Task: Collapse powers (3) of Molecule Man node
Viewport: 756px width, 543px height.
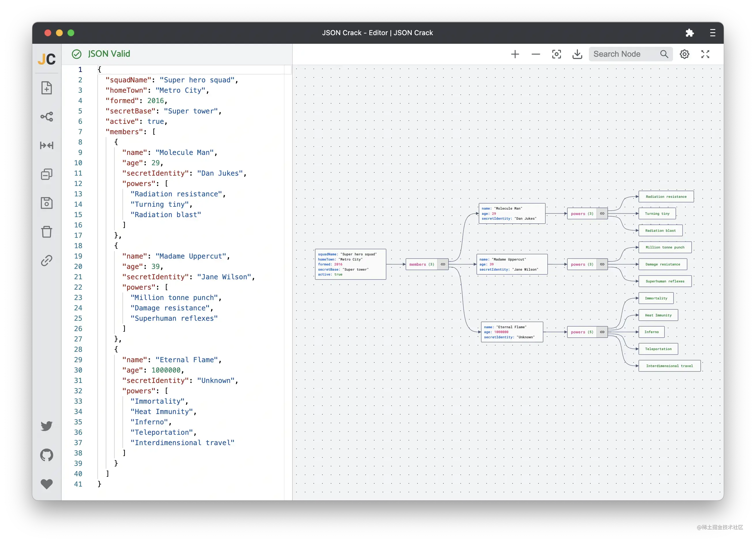Action: point(602,214)
